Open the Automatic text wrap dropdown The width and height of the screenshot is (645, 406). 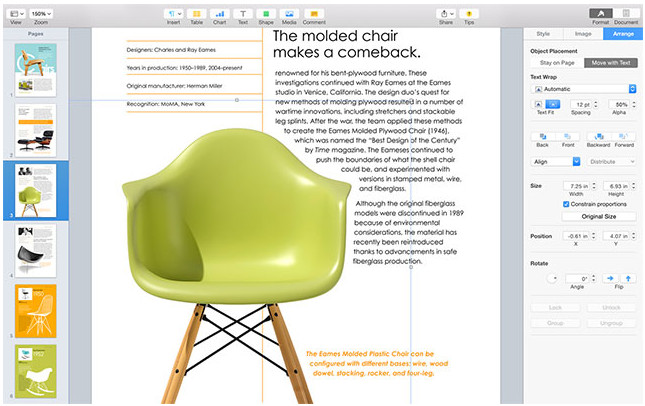click(x=584, y=89)
